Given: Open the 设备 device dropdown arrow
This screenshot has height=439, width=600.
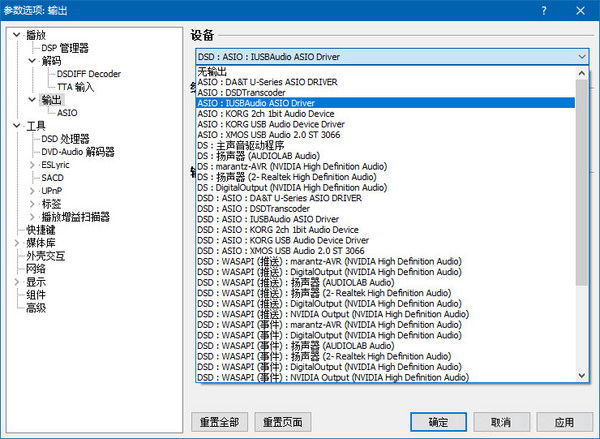Looking at the screenshot, I should (x=582, y=57).
